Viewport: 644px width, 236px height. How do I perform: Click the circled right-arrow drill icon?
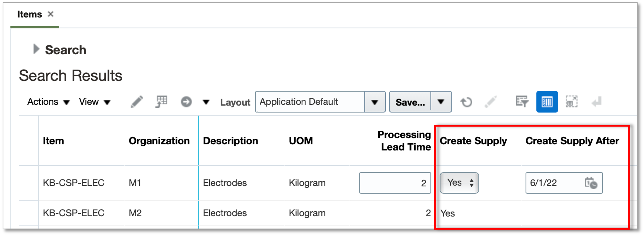[x=186, y=102]
